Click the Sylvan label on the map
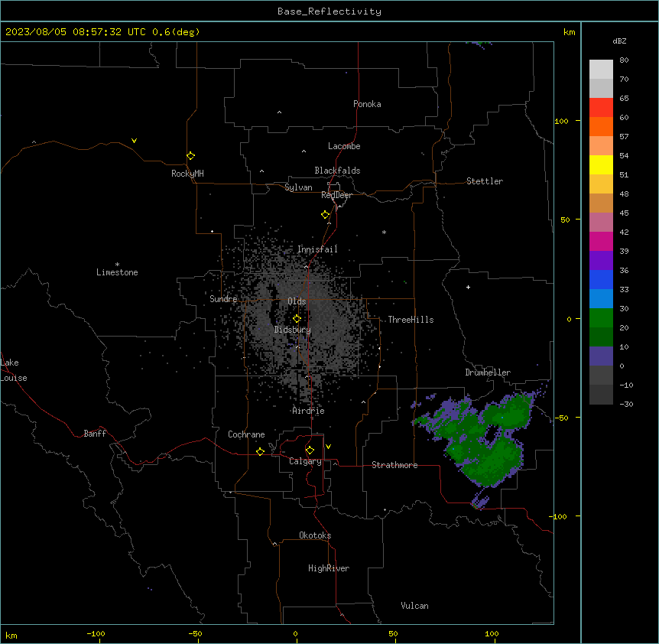Screen dimensions: 659x644 pyautogui.click(x=298, y=187)
